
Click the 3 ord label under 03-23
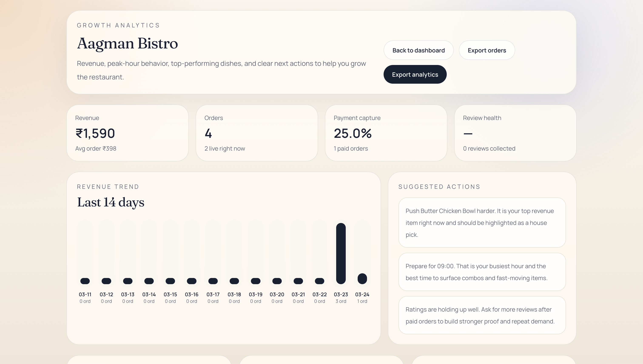click(341, 301)
